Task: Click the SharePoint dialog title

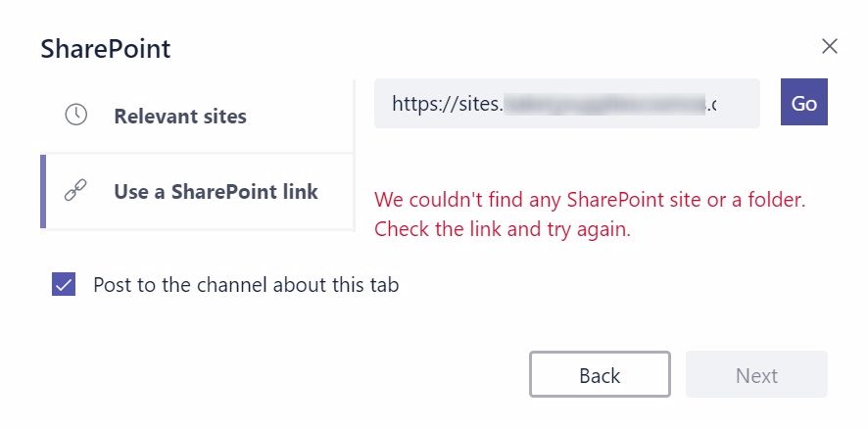Action: [105, 49]
